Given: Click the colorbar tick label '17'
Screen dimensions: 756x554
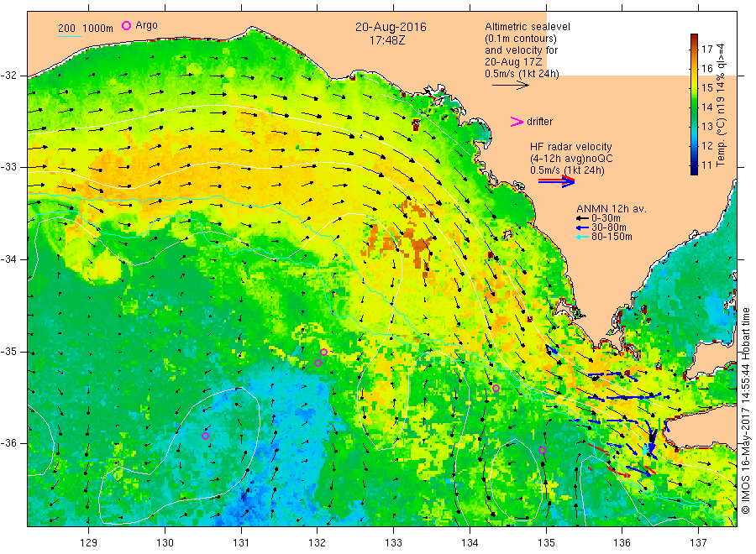Looking at the screenshot, I should [x=706, y=50].
